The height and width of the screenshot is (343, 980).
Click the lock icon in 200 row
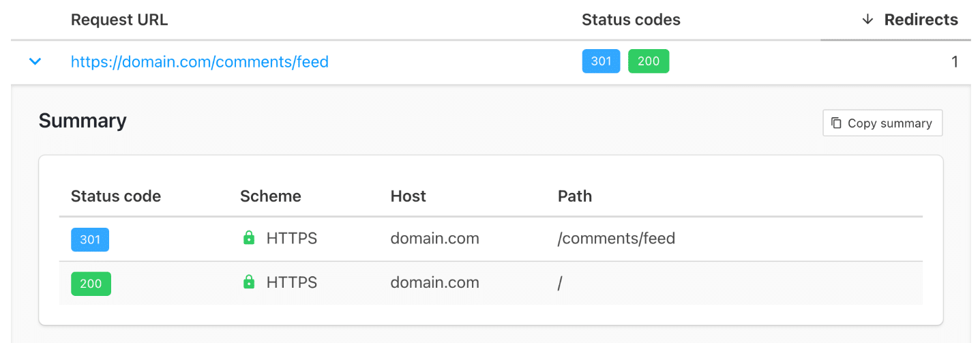pyautogui.click(x=249, y=282)
